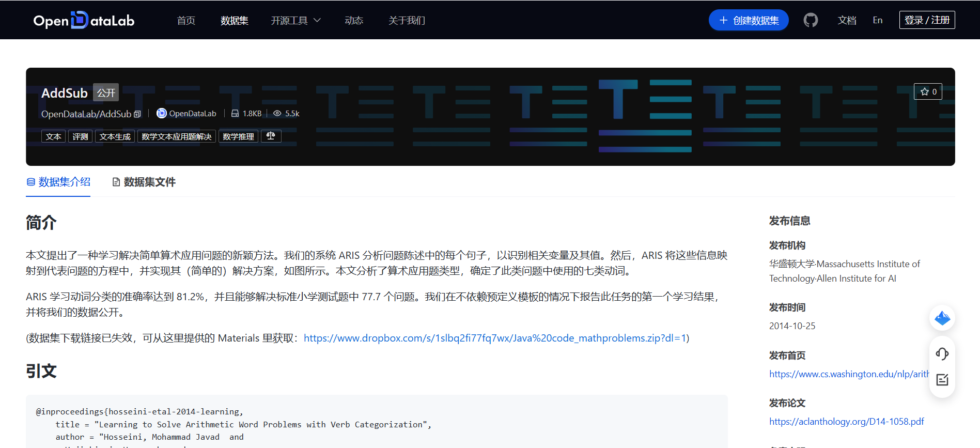Click the blue bird floating icon
Screen dimensions: 980x448
(942, 318)
